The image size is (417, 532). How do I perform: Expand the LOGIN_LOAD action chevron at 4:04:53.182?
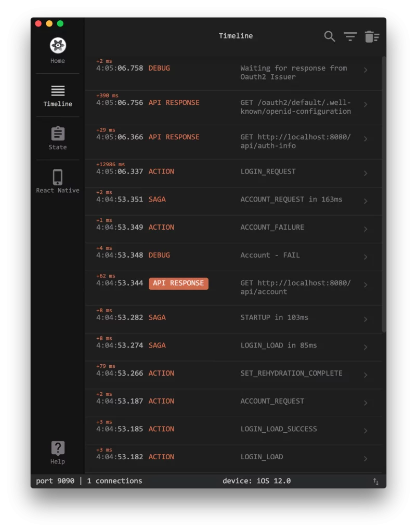[366, 459]
